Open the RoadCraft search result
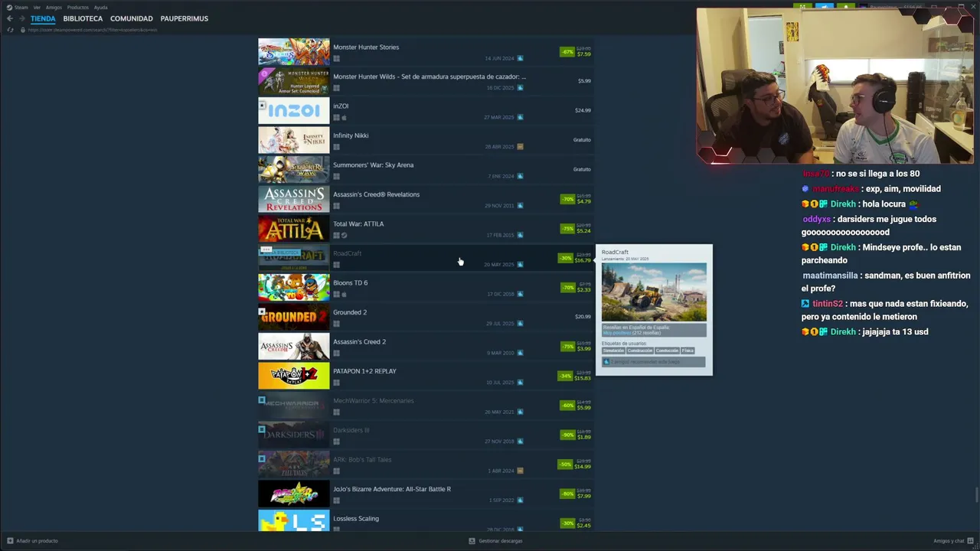 [x=426, y=258]
